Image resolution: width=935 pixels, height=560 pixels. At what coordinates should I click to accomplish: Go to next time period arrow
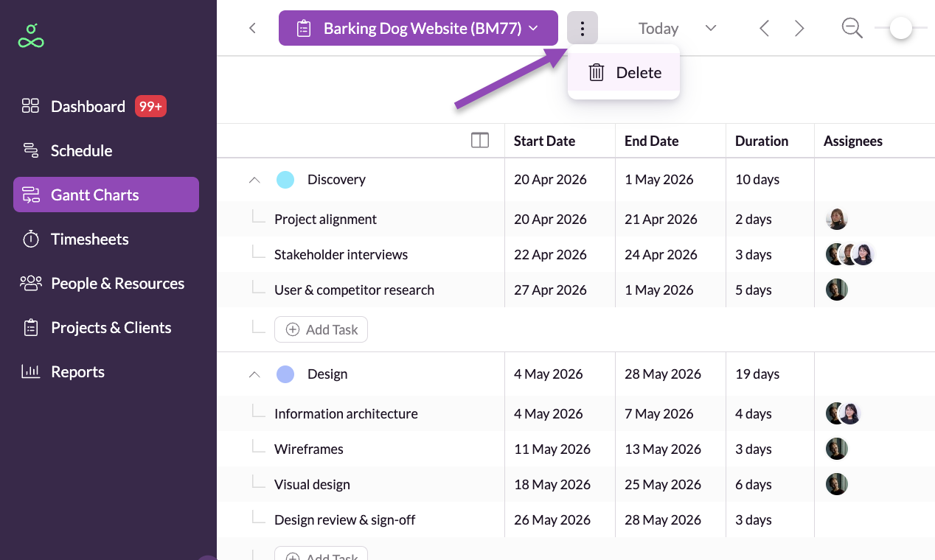(799, 29)
